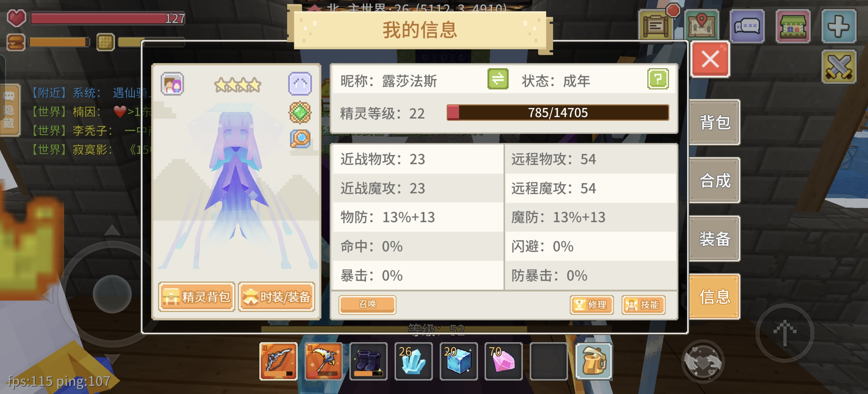
Task: Toggle the 隐藏 chat hide tab
Action: coord(9,110)
